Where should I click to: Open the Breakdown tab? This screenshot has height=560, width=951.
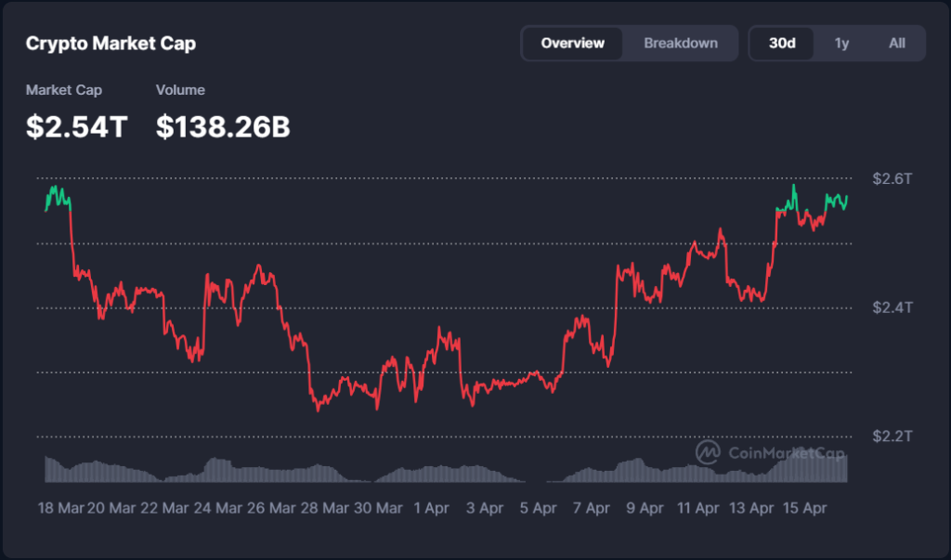[681, 43]
